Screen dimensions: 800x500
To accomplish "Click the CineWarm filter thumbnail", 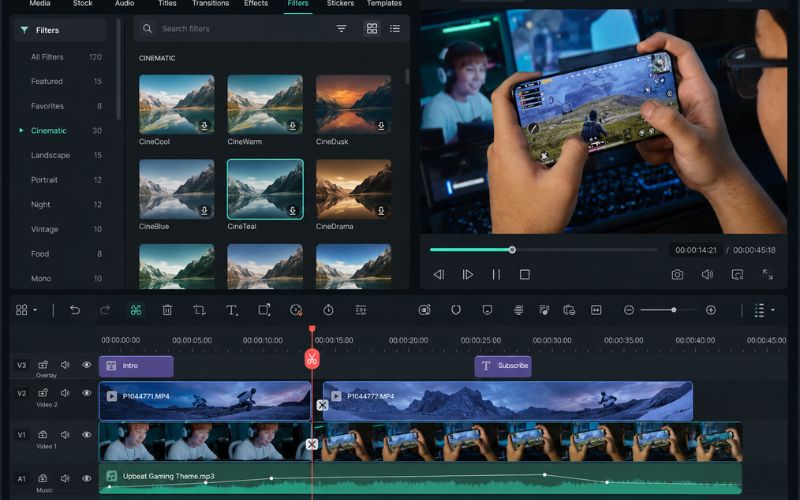I will pos(265,105).
